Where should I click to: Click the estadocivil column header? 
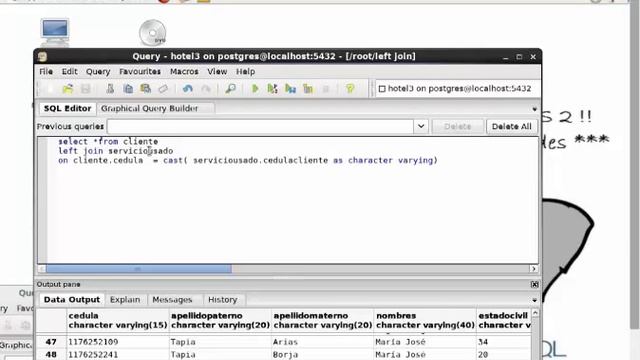(x=504, y=320)
